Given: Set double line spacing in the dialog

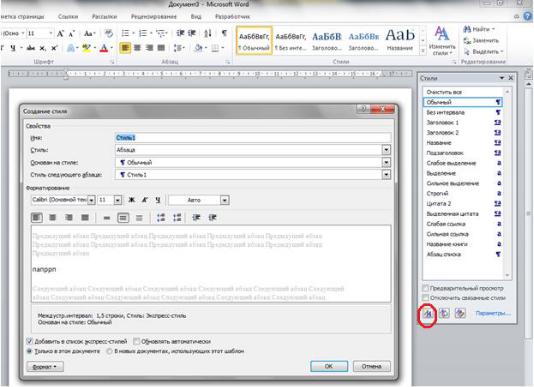Looking at the screenshot, I should (x=139, y=217).
